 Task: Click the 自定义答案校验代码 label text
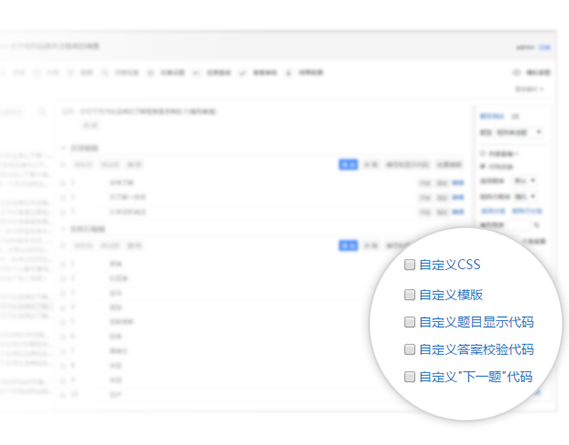point(476,350)
